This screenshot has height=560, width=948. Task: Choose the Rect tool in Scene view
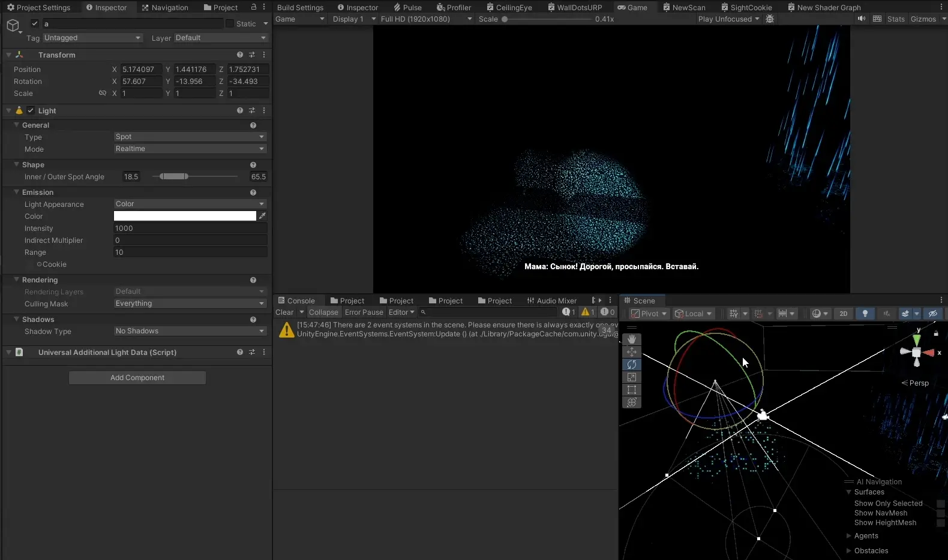click(x=631, y=390)
